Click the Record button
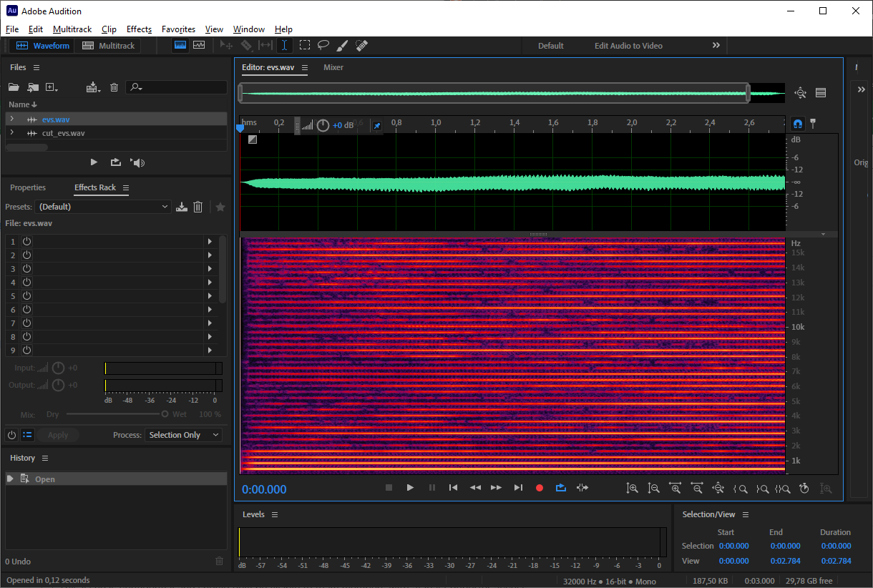Image resolution: width=873 pixels, height=588 pixels. pos(540,488)
